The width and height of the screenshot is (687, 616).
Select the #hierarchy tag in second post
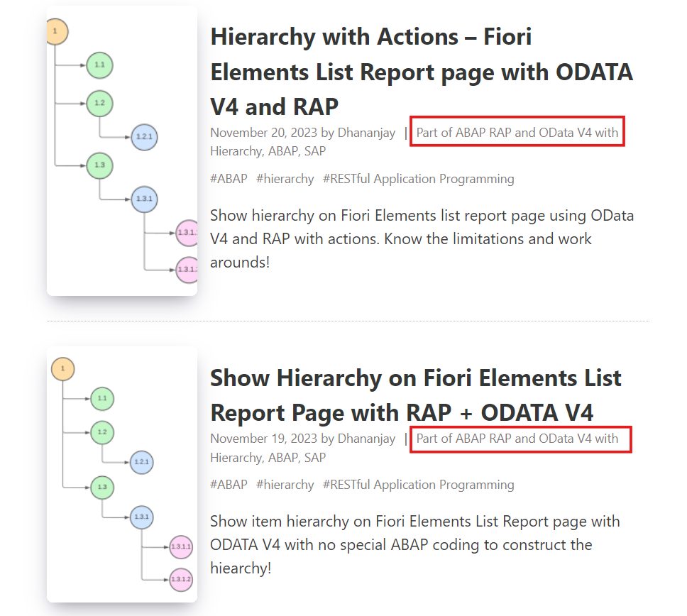pos(285,485)
